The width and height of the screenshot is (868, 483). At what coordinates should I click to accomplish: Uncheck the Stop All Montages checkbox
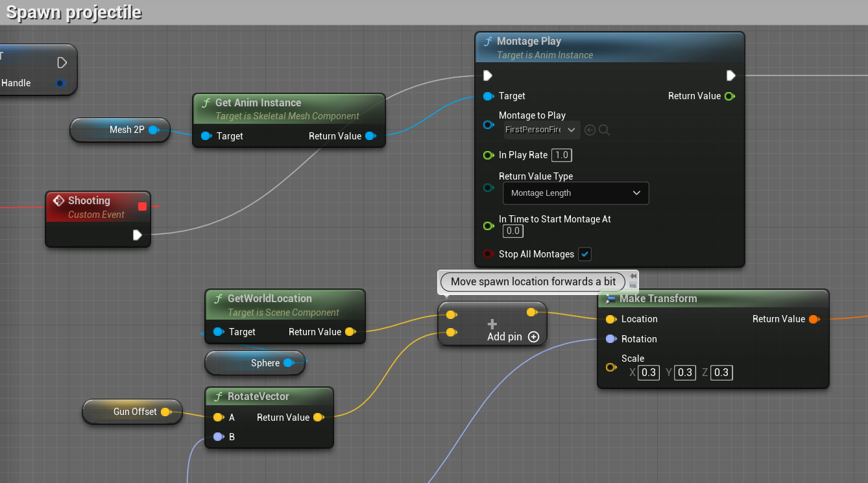[585, 254]
